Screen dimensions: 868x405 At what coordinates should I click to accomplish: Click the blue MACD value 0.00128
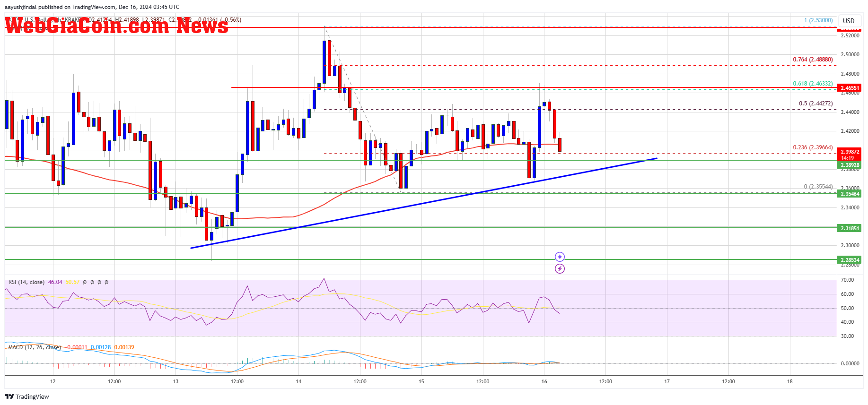tap(101, 347)
